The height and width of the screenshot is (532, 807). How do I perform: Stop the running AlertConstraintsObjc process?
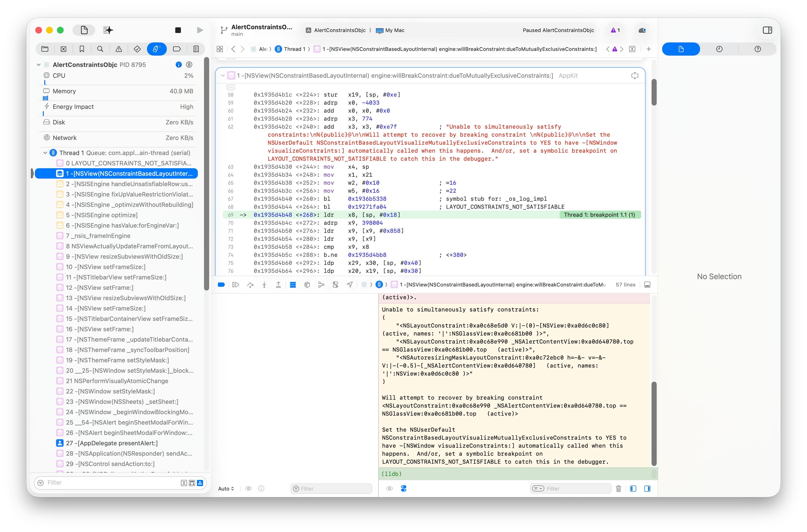click(178, 30)
